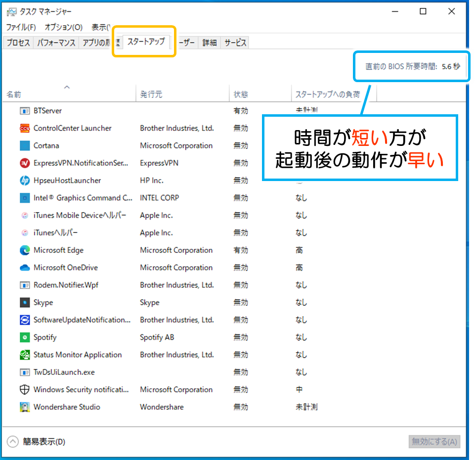Click the 無効にする(A) button
476x460 pixels.
pos(434,442)
